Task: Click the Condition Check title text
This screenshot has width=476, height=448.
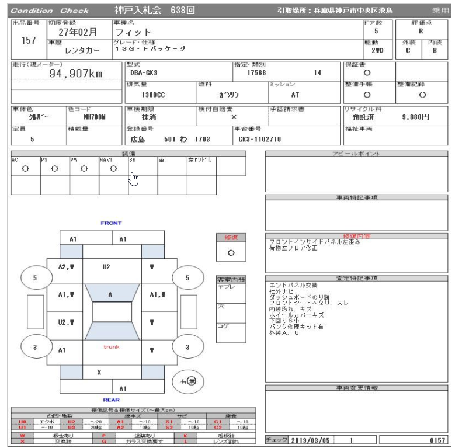Action: pos(50,11)
